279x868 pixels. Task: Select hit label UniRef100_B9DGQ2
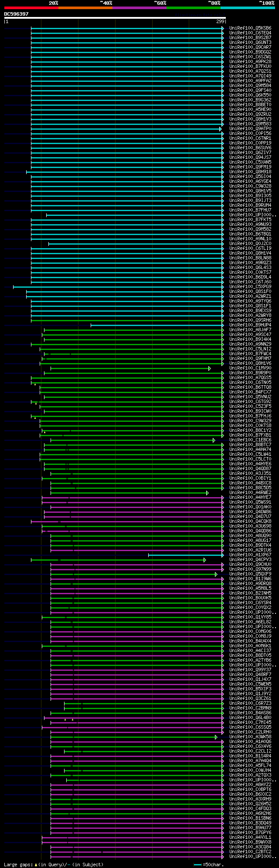(250, 52)
